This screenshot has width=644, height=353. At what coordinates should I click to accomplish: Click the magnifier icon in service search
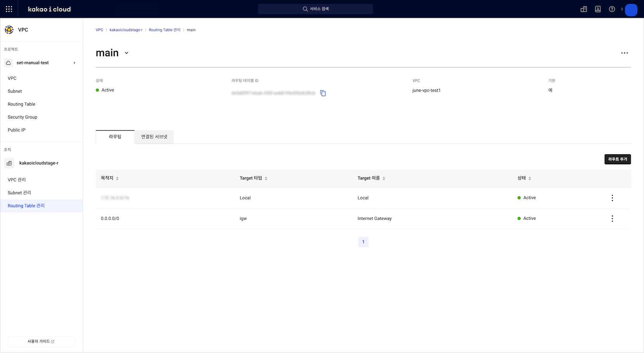coord(305,9)
